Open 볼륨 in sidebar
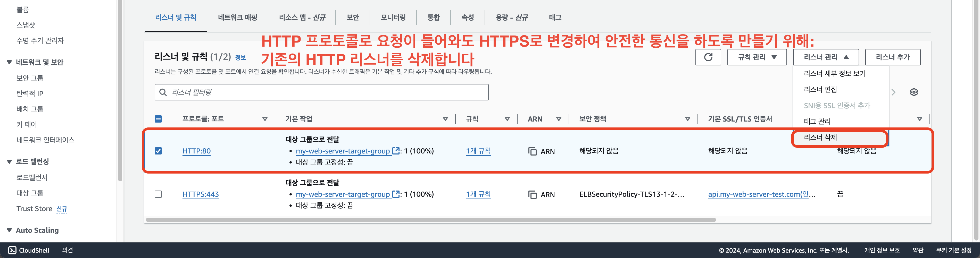Image resolution: width=980 pixels, height=258 pixels. (x=22, y=10)
